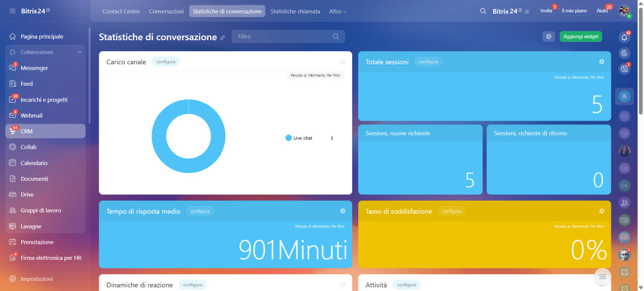
Task: Switch to the Conversazioni tab
Action: [x=166, y=11]
